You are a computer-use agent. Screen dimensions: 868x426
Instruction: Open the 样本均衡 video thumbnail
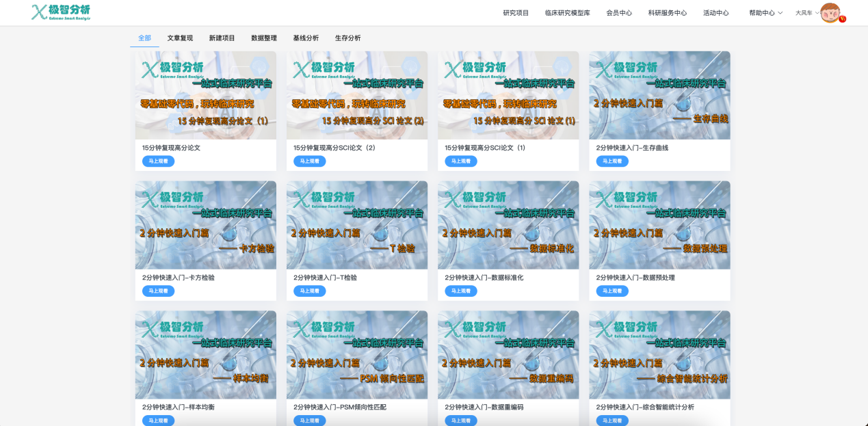[x=206, y=355]
